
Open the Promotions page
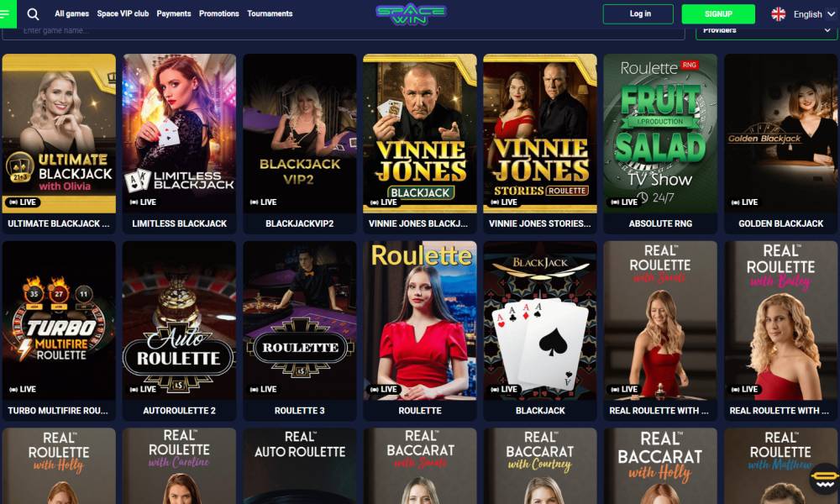click(x=218, y=13)
